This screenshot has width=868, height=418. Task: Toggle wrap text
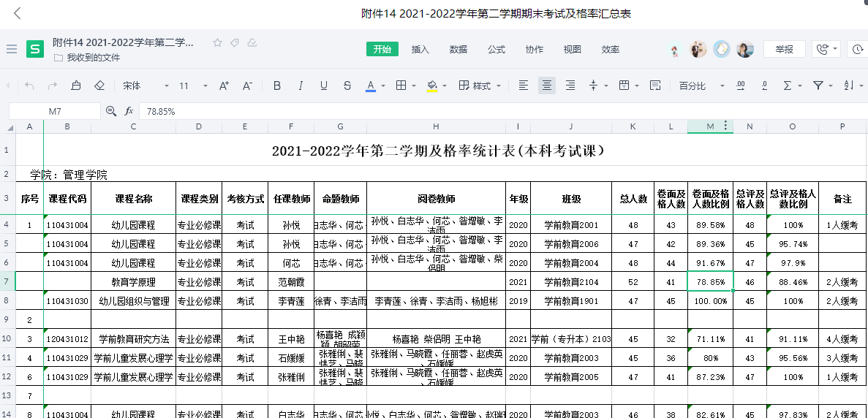tap(655, 85)
